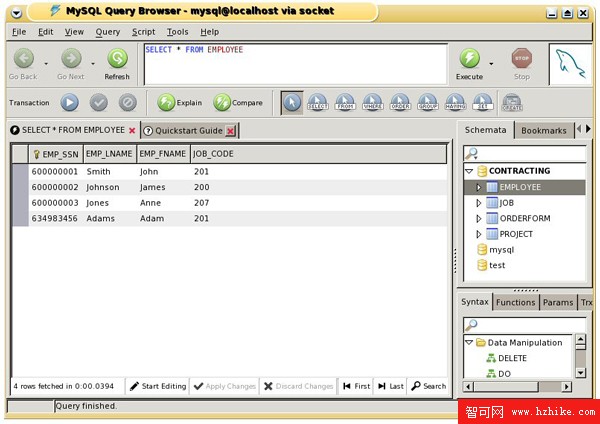Select the WHERE query builder tool

tap(373, 103)
